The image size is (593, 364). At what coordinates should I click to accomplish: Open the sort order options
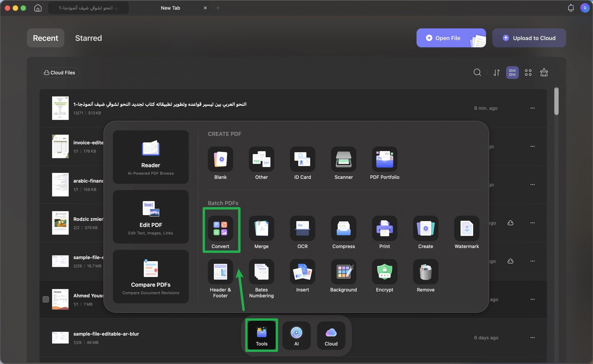coord(496,72)
